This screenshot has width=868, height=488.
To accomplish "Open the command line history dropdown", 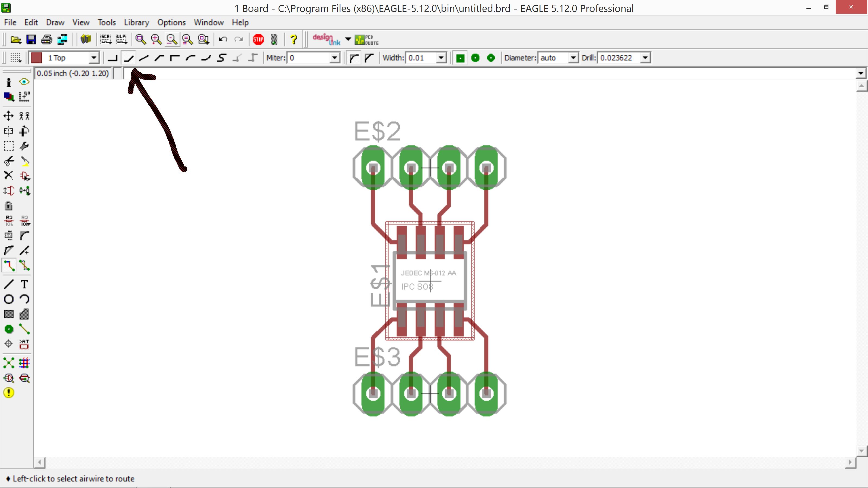I will pyautogui.click(x=861, y=73).
